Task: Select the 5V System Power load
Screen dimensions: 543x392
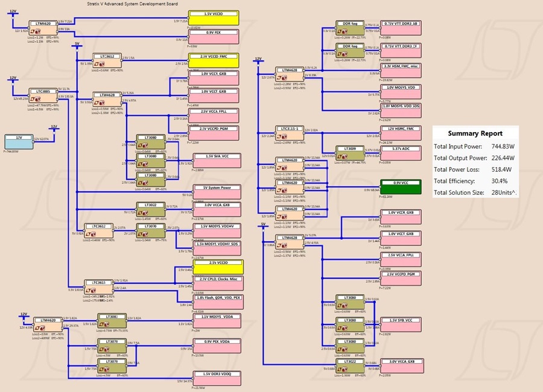Action: (x=217, y=192)
